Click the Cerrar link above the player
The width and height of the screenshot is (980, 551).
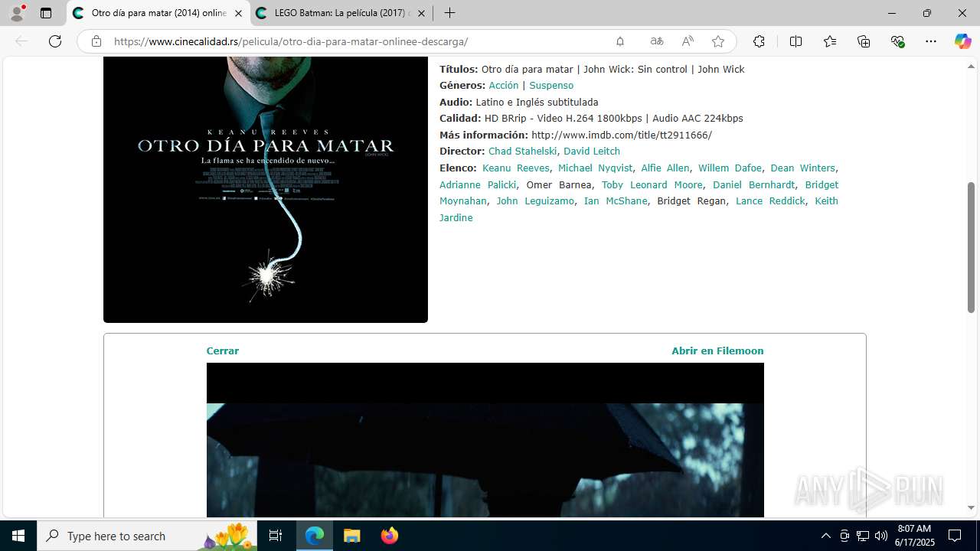[223, 351]
